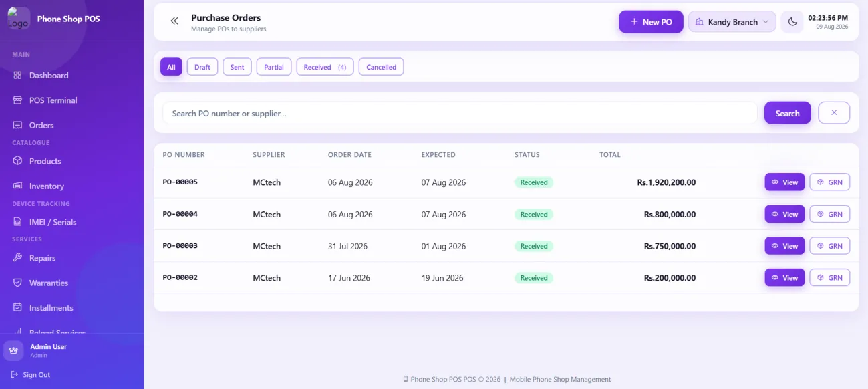Open the GRN for PO-00004
This screenshot has width=868, height=389.
pyautogui.click(x=830, y=215)
